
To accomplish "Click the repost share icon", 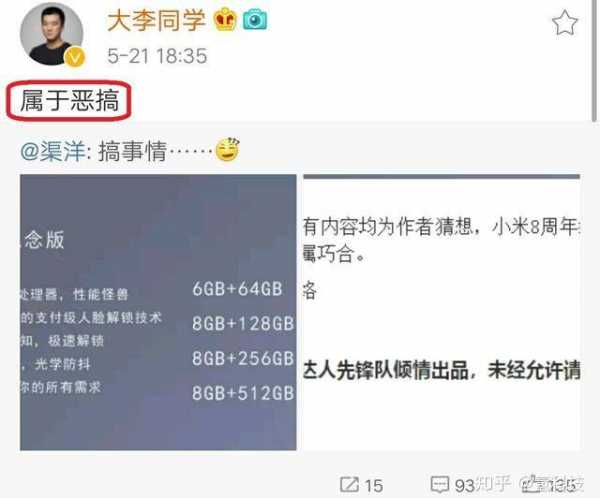I will click(x=349, y=485).
